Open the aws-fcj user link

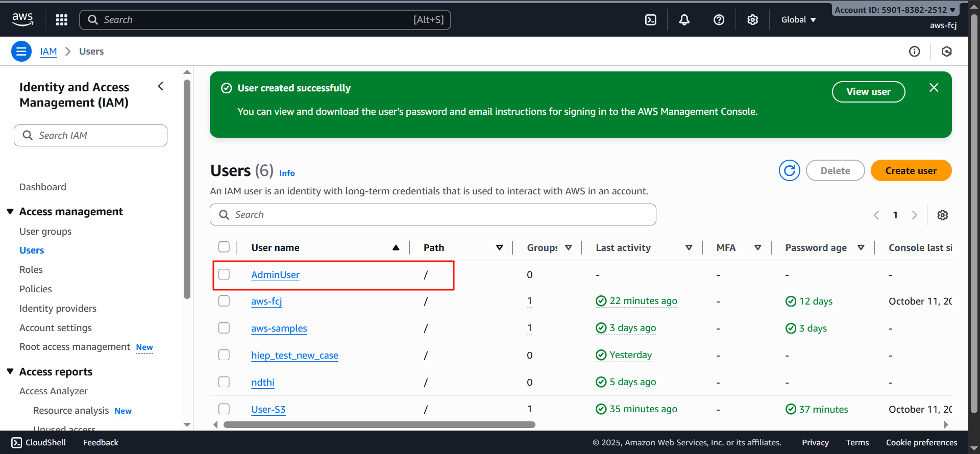[x=266, y=301]
